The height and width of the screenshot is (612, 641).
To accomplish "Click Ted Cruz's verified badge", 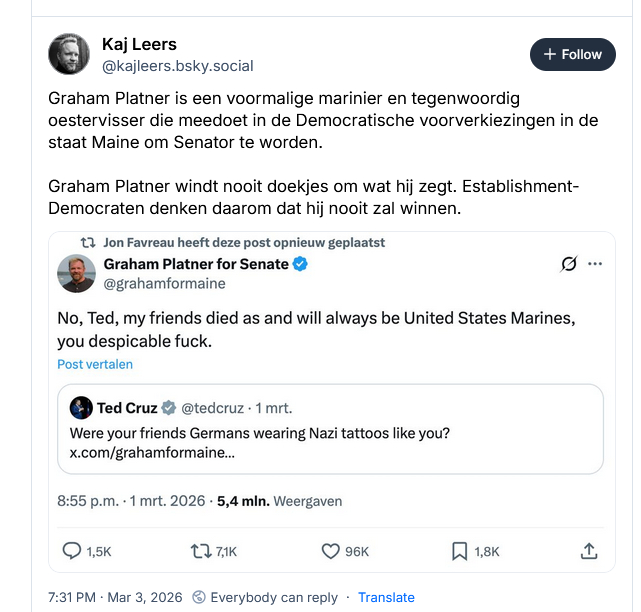I will 170,408.
